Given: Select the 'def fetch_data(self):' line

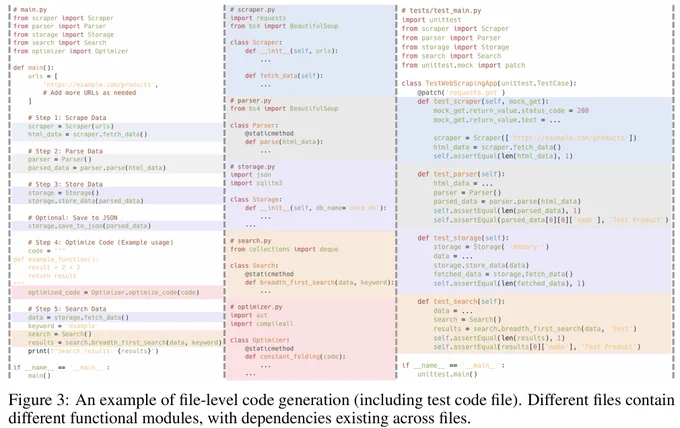Looking at the screenshot, I should (284, 76).
